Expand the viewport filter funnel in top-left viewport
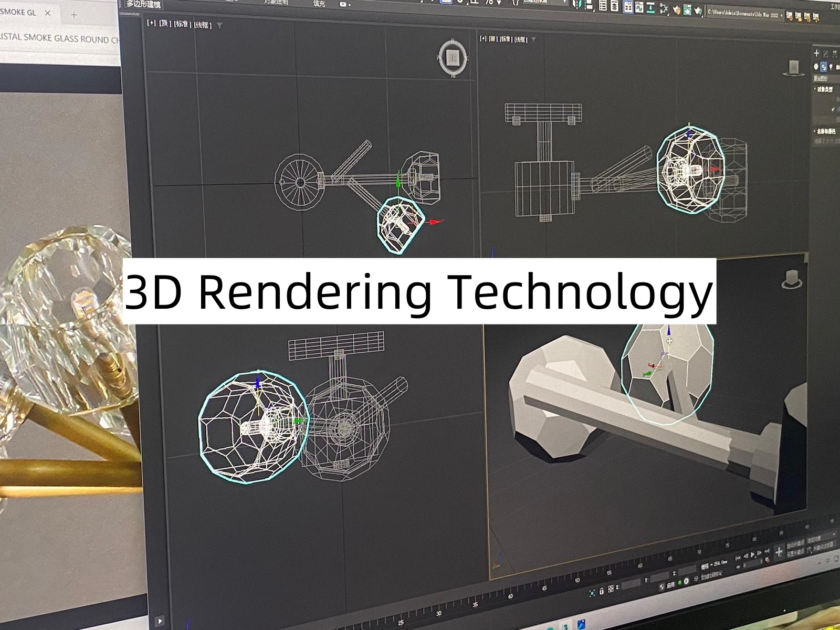840x630 pixels. 219,25
